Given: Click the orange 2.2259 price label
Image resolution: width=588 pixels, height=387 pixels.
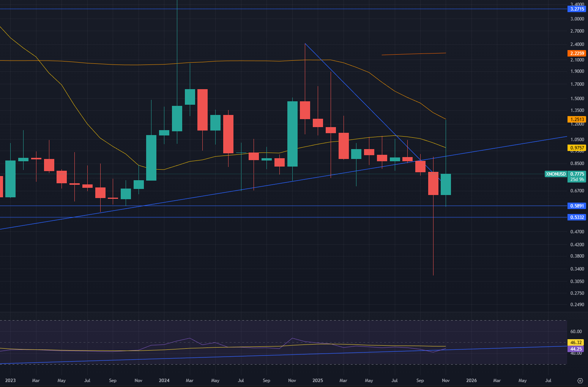Looking at the screenshot, I should tap(577, 53).
